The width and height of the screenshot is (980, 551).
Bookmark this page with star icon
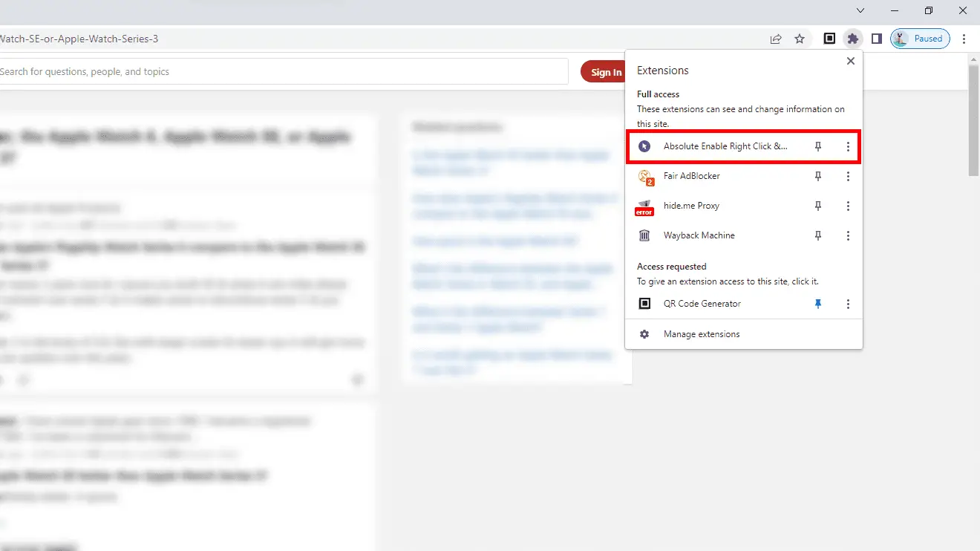(x=800, y=39)
